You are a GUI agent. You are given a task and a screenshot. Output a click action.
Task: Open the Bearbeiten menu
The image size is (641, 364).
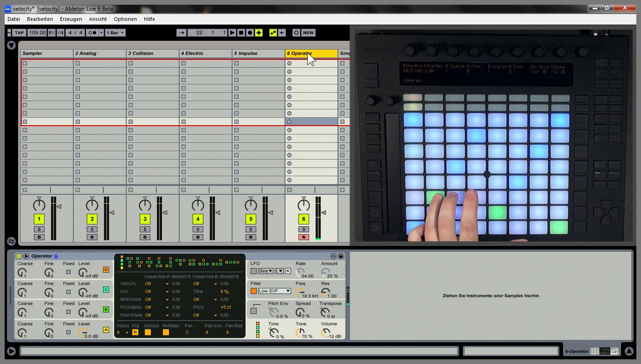[40, 19]
